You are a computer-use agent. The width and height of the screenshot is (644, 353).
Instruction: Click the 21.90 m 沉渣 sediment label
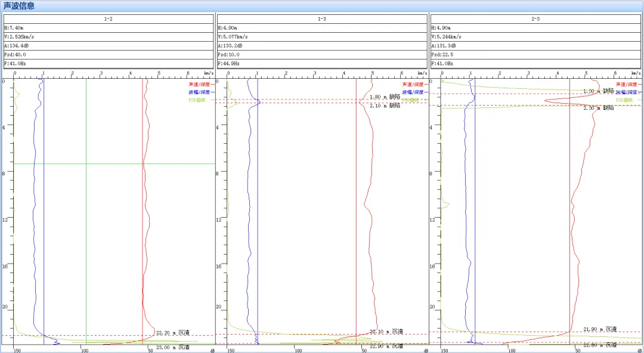pyautogui.click(x=600, y=329)
